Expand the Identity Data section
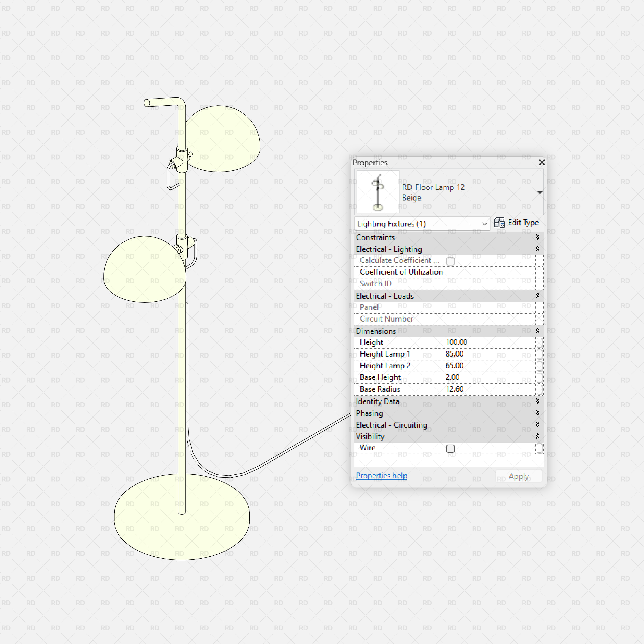 (537, 401)
